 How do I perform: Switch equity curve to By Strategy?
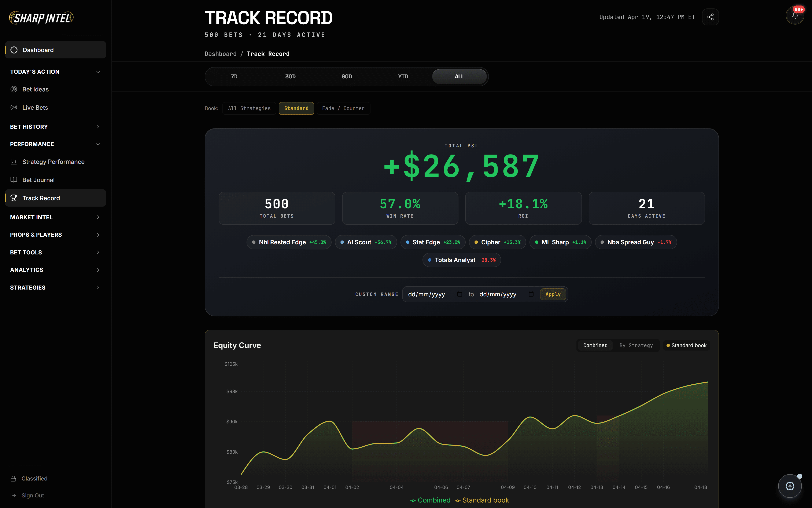[636, 345]
